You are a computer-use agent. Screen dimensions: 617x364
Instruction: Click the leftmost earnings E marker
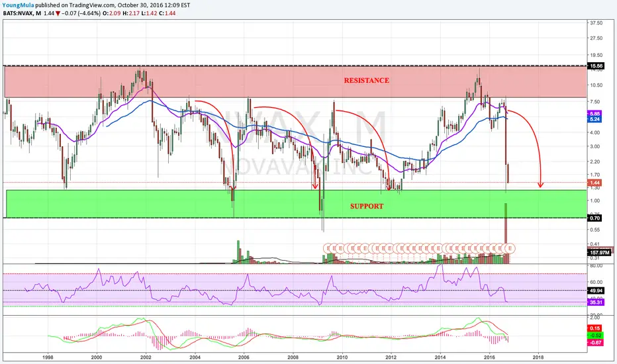328,248
